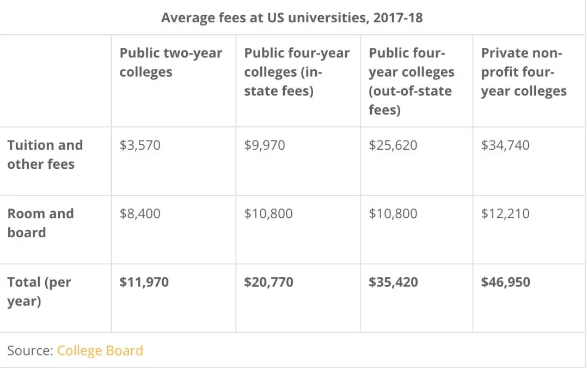Click the $35,420 total cell

(394, 282)
